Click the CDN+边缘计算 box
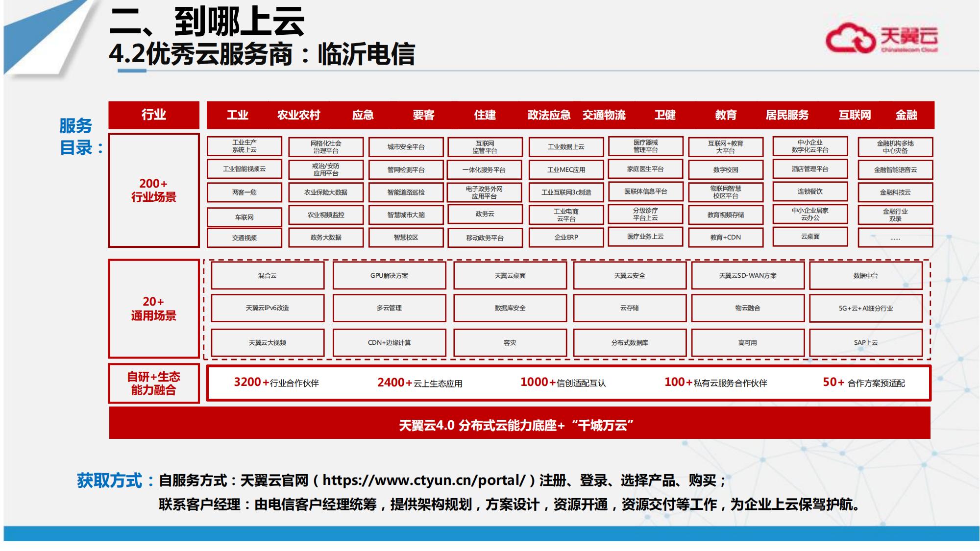This screenshot has width=980, height=551. (x=390, y=343)
